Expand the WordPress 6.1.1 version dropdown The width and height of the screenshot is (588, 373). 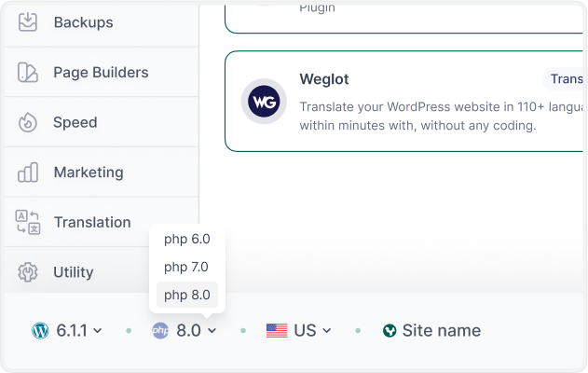(98, 331)
